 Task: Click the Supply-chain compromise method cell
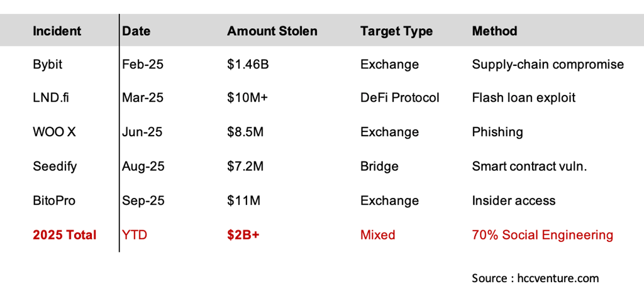[x=548, y=64]
